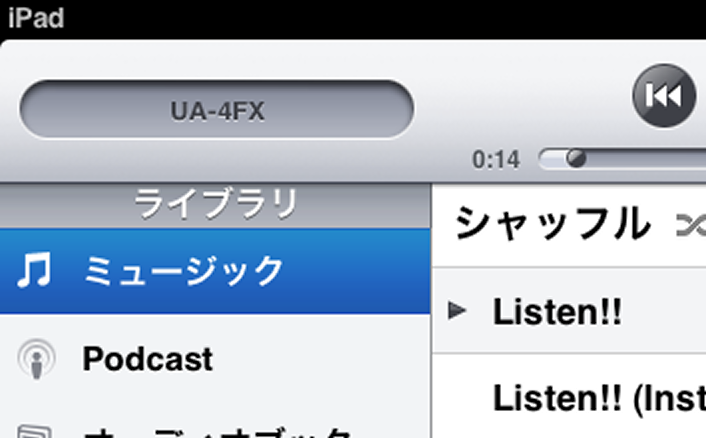The width and height of the screenshot is (706, 438).
Task: Start シャッフル playback from the list
Action: click(569, 224)
